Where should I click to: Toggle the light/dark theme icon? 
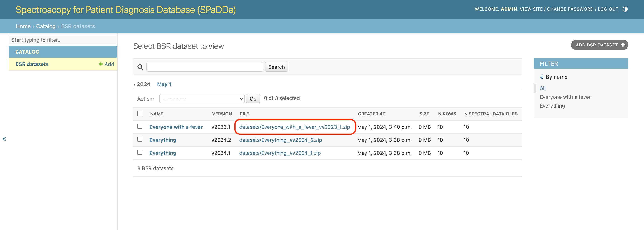(625, 9)
